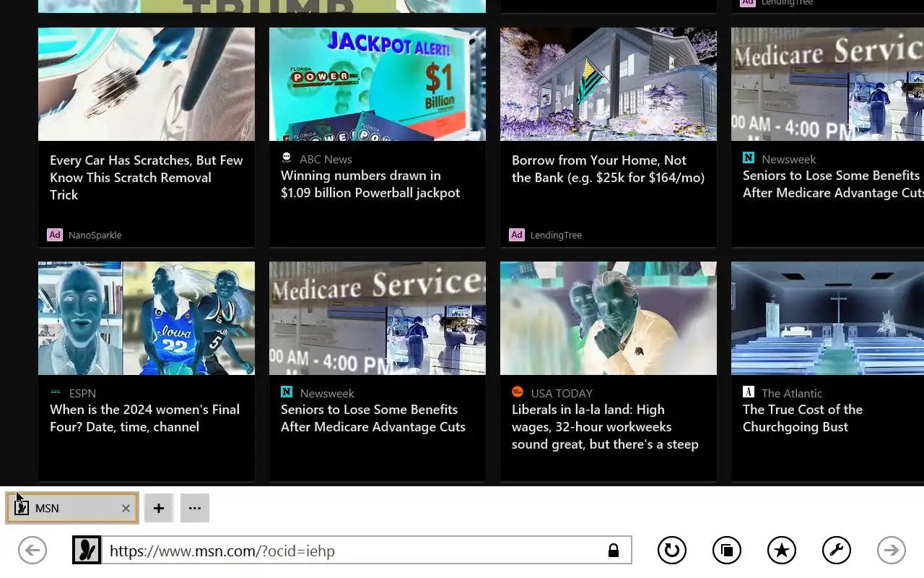Click the ABC News source icon
The width and height of the screenshot is (924, 578).
coord(287,158)
